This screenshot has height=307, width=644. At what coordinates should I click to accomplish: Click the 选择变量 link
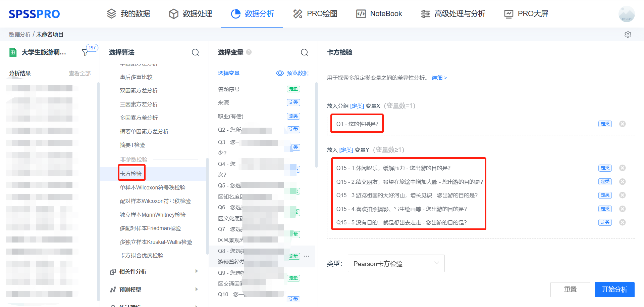(229, 73)
